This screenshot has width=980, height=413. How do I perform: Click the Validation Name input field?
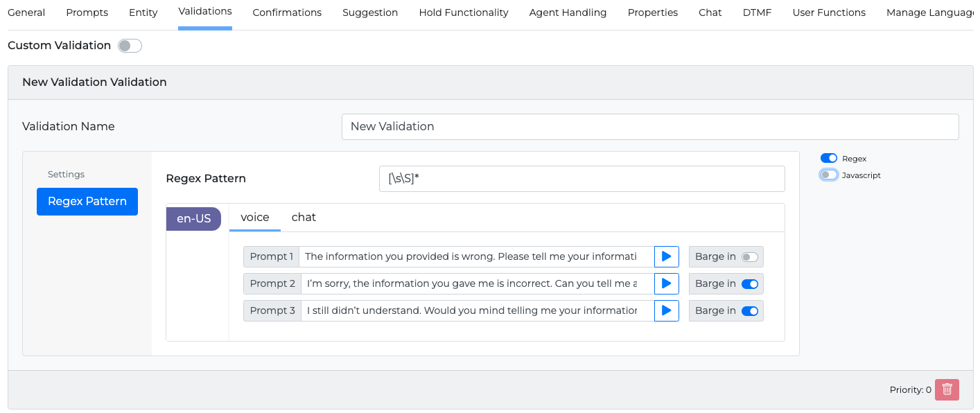(x=649, y=127)
